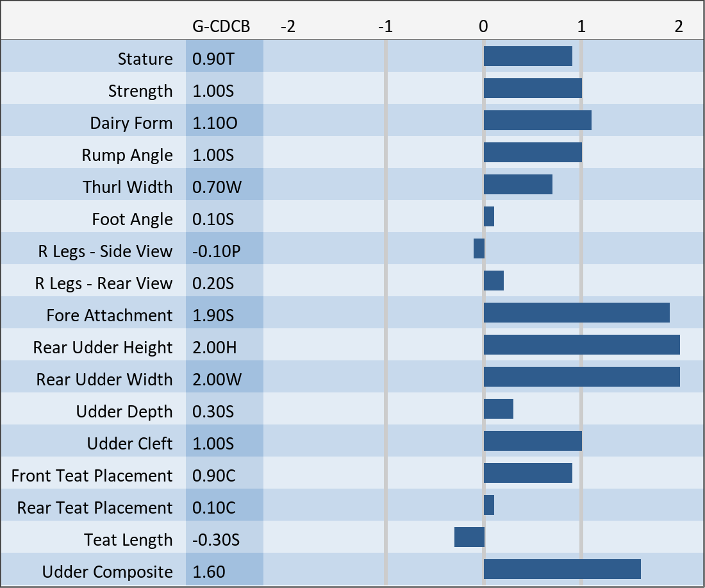Click the Udder Composite value 1.60
Screen dimensions: 705x588
pyautogui.click(x=209, y=572)
